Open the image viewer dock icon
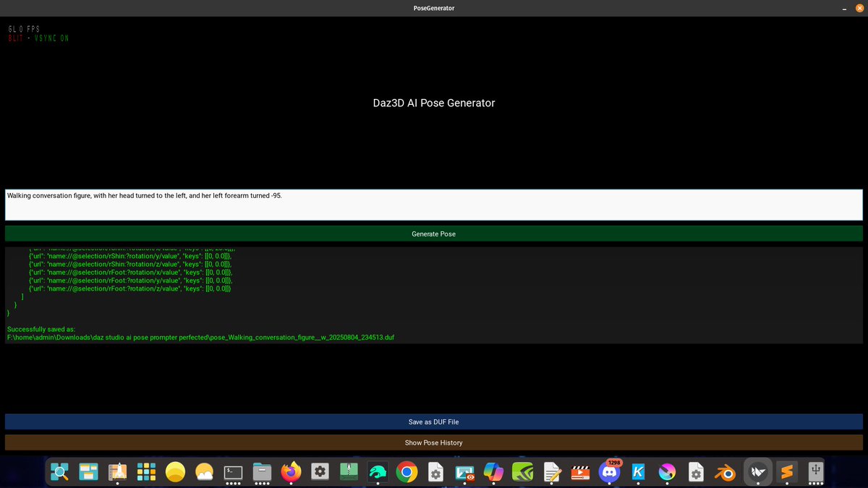868x488 pixels. point(465,473)
